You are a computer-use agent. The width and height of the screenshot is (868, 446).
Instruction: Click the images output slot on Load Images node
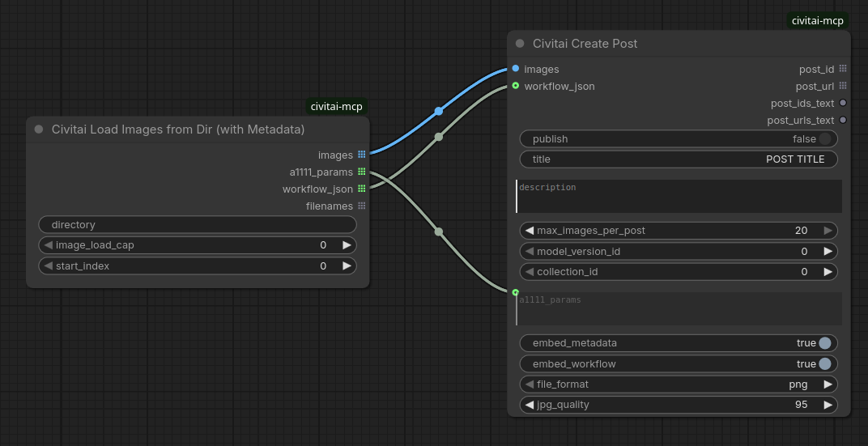pos(361,155)
